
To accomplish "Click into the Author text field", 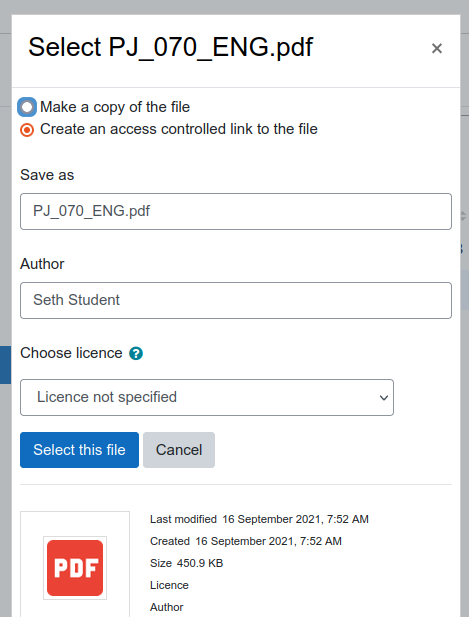I will pyautogui.click(x=236, y=300).
